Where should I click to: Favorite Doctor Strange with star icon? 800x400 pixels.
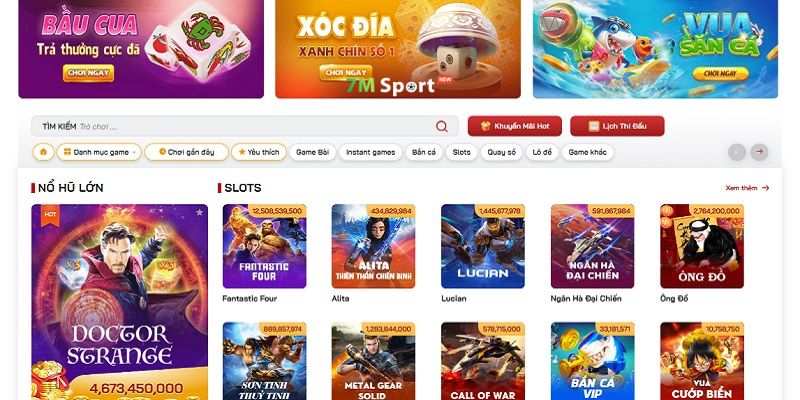(199, 212)
